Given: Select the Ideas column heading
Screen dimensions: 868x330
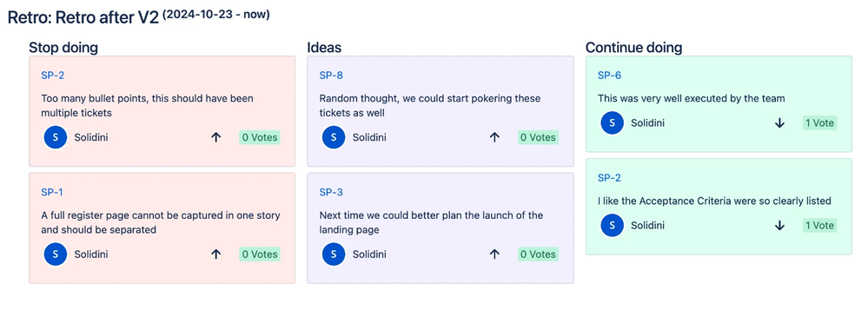Looking at the screenshot, I should 324,48.
